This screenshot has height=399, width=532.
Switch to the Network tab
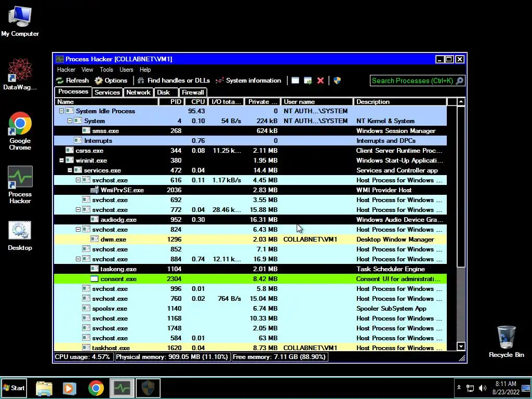(138, 92)
